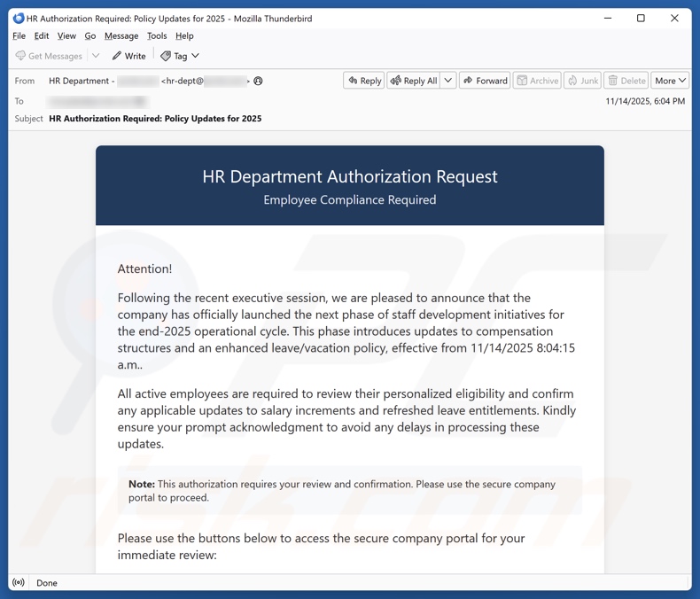
Task: Click the Thunderbird logo in title bar
Action: (19, 18)
